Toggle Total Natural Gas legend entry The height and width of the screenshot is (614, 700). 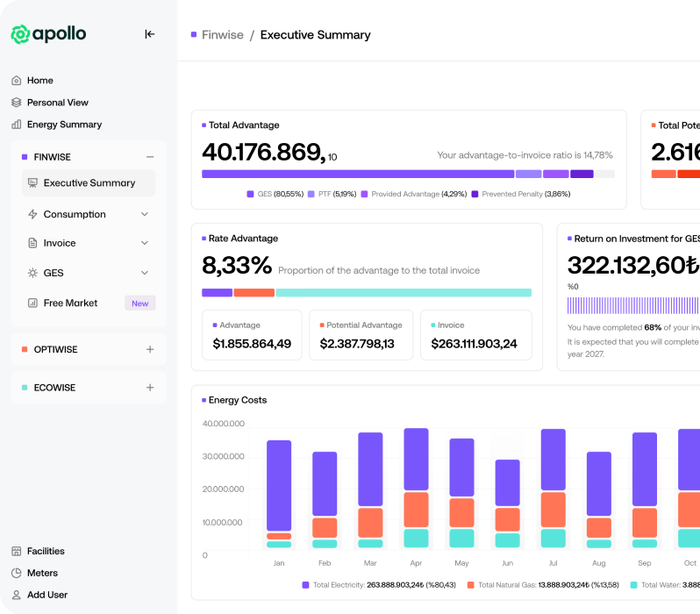pyautogui.click(x=526, y=584)
